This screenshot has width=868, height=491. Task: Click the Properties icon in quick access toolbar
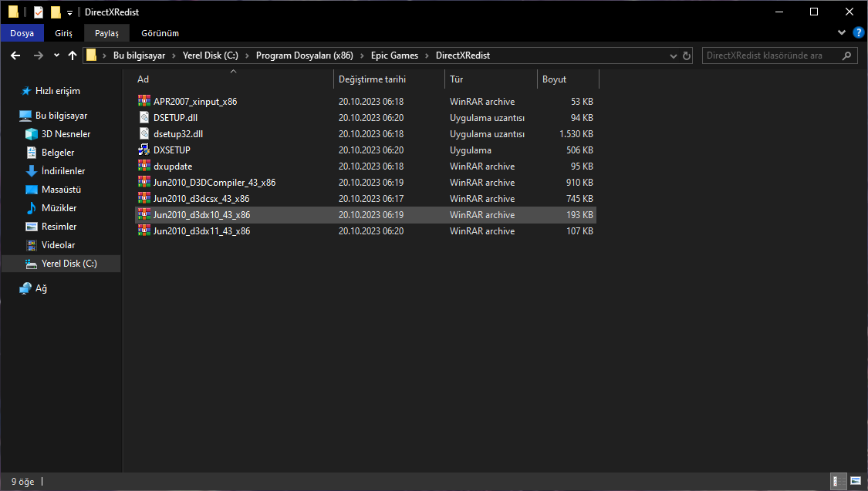coord(39,12)
